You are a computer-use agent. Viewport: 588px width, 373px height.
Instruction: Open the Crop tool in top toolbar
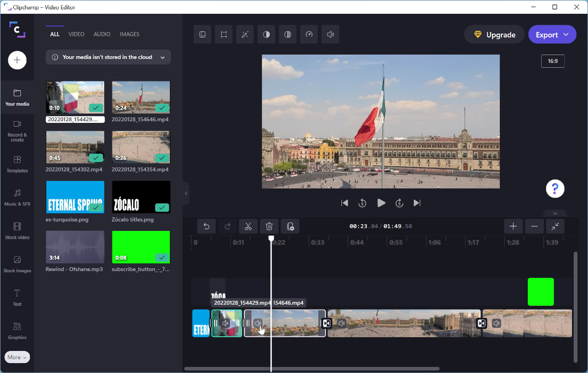click(224, 34)
